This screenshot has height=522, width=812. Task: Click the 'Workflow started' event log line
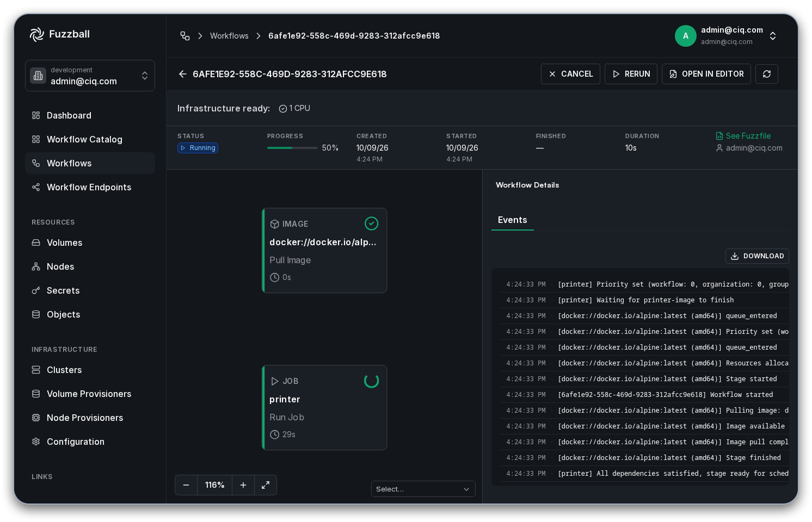click(644, 395)
